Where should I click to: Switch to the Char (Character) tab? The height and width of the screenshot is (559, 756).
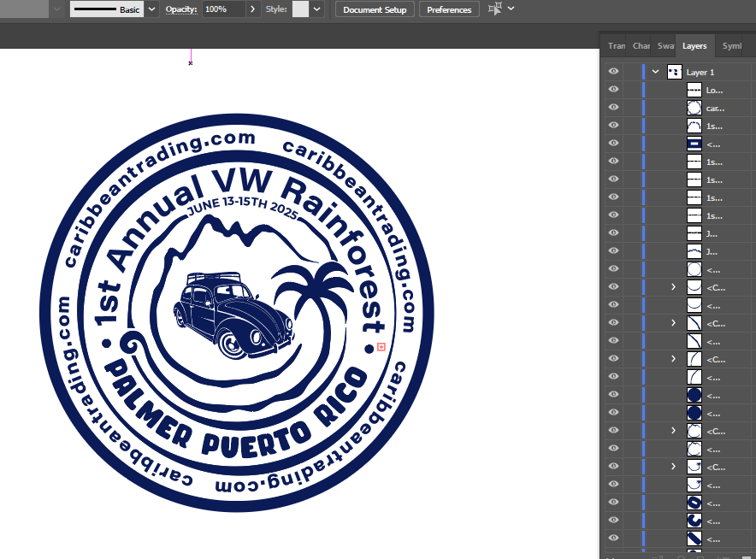click(641, 46)
